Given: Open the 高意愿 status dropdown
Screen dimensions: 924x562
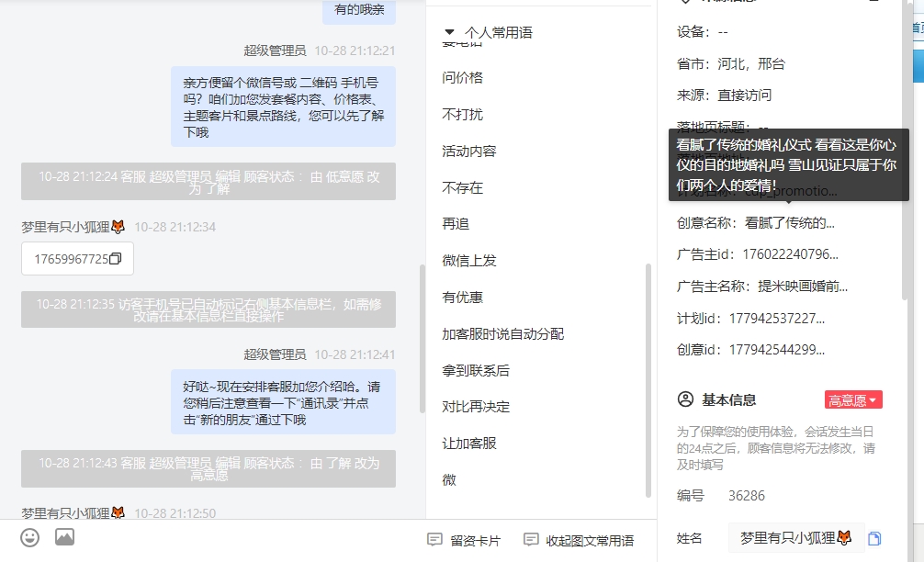Looking at the screenshot, I should [x=853, y=400].
